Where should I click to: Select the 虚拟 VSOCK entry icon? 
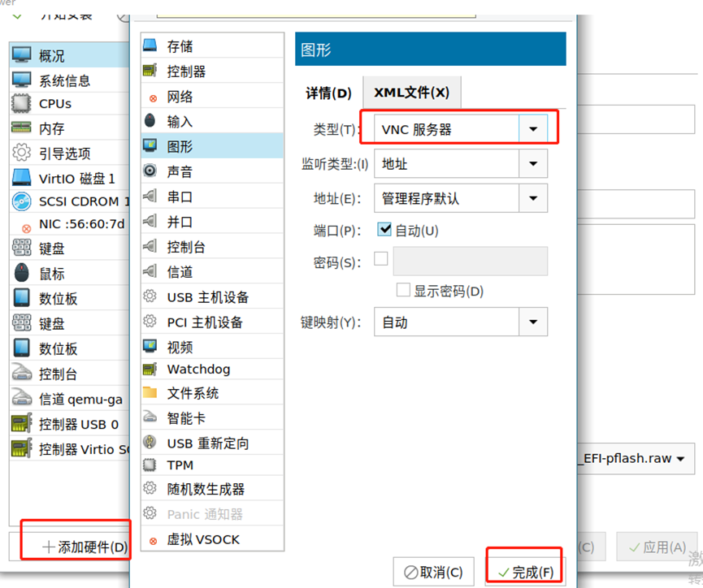(x=154, y=541)
